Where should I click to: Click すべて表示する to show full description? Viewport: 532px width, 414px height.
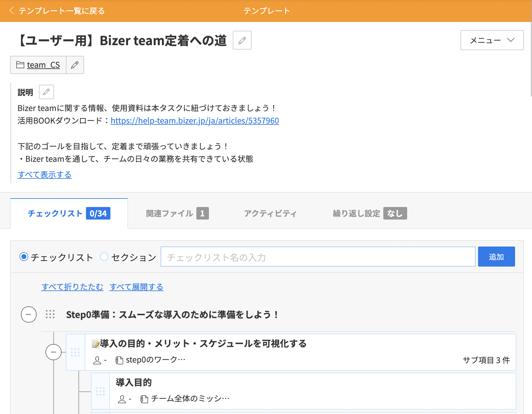tap(45, 174)
